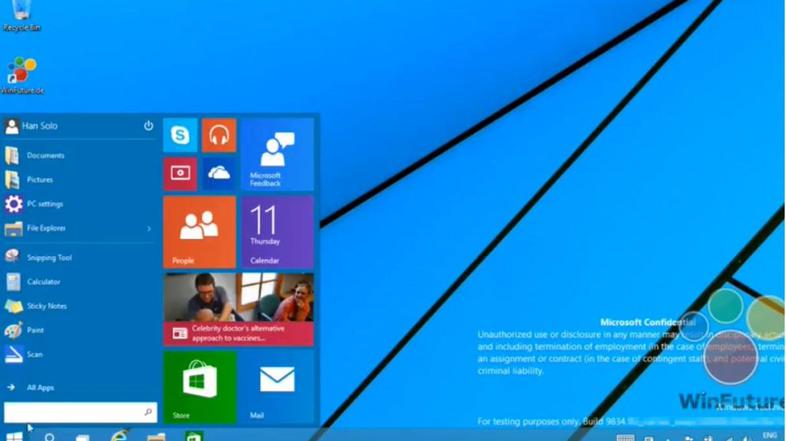
Task: Open the Han Solo user account menu
Action: coord(32,126)
